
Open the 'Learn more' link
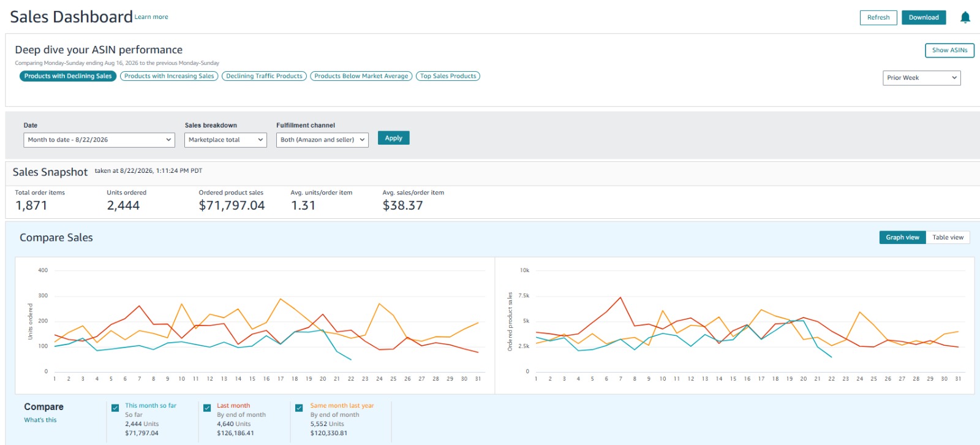coord(151,17)
